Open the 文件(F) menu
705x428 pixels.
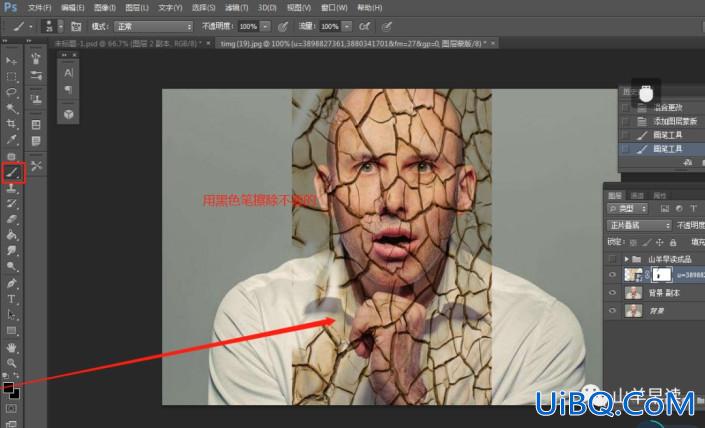(x=40, y=8)
